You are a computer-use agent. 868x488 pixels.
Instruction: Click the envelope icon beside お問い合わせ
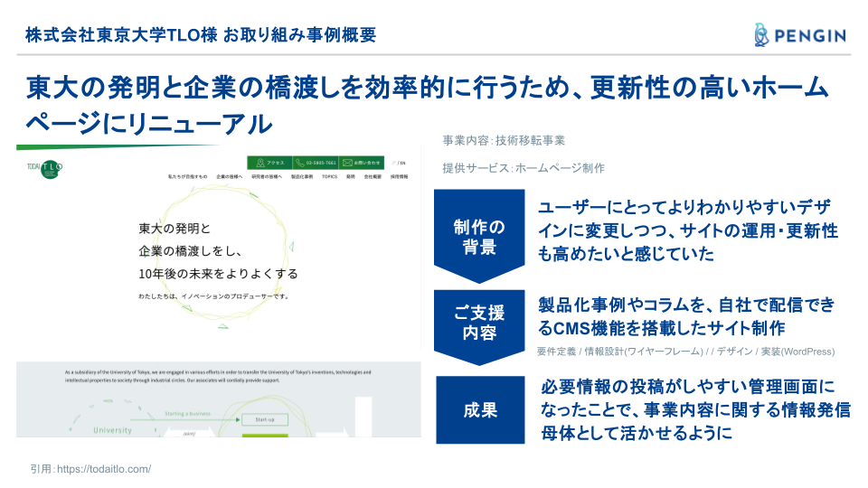tap(347, 163)
